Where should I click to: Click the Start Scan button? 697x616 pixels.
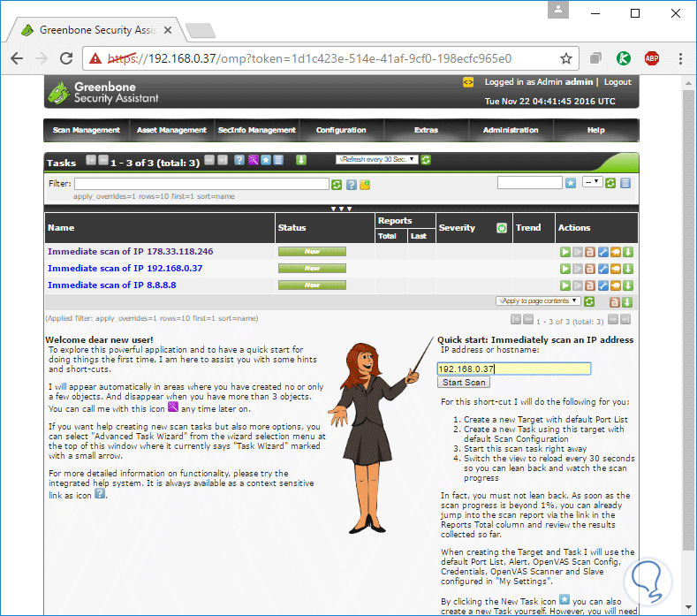pos(464,383)
